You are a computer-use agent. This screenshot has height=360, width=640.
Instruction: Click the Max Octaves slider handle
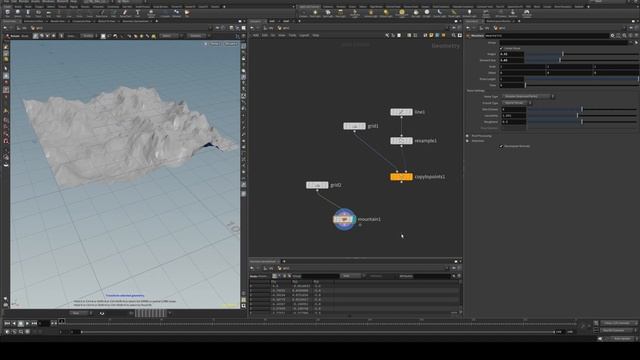pos(582,109)
